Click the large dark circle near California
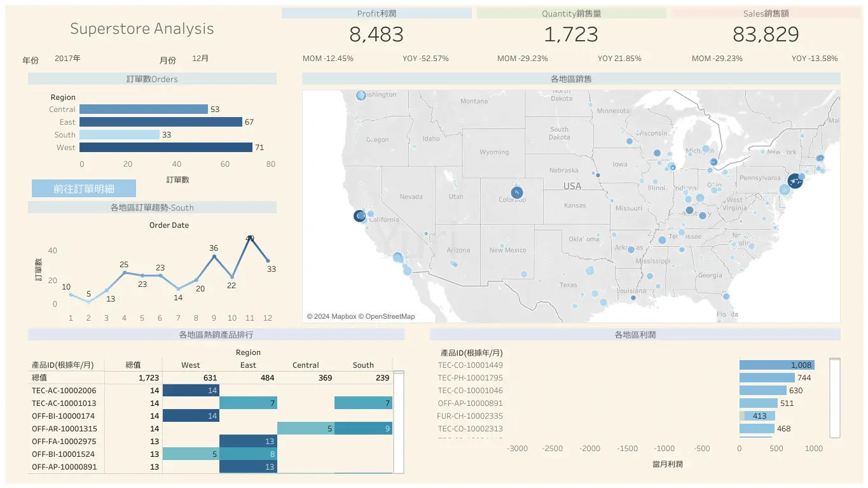Viewport: 868px width, 488px height. [359, 216]
